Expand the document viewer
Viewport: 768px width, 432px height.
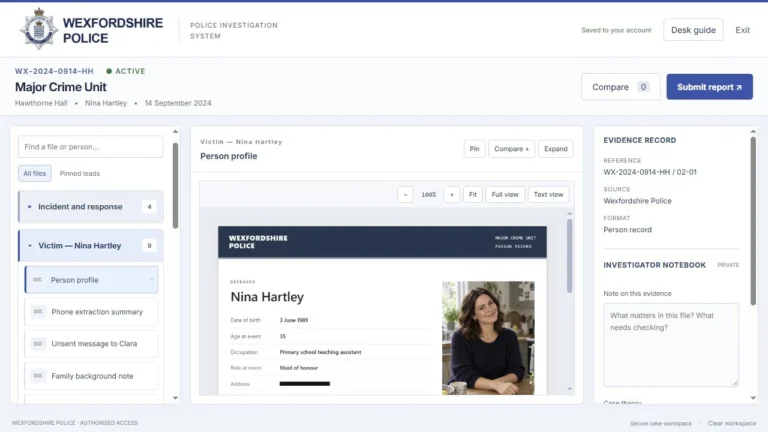(x=555, y=149)
